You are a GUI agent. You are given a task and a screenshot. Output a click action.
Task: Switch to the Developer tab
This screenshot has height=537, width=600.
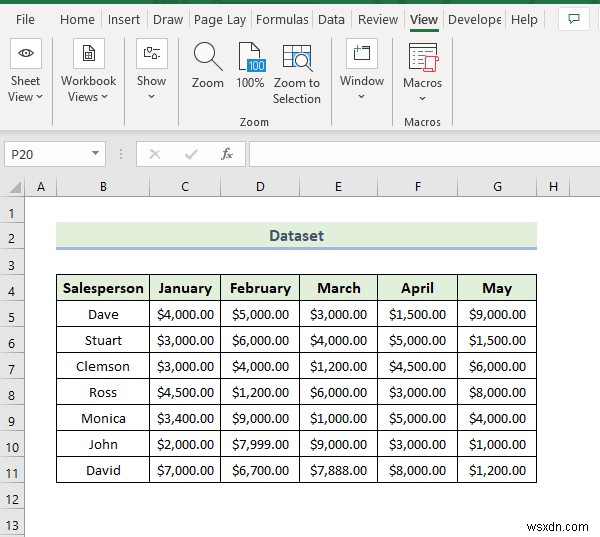[474, 20]
